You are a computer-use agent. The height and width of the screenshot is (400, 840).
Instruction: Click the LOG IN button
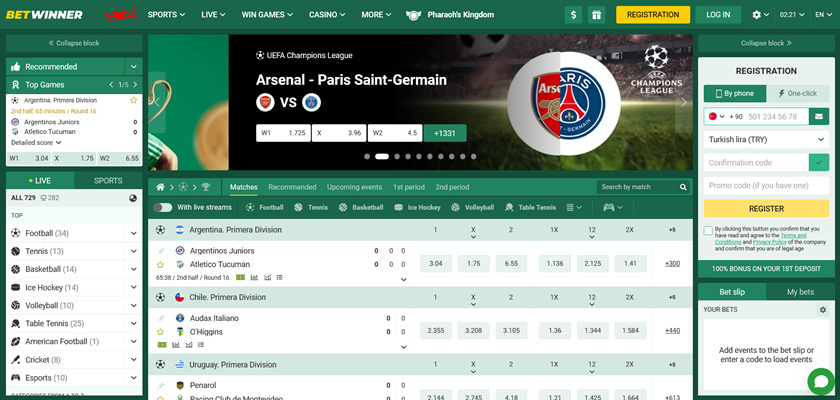[x=718, y=15]
